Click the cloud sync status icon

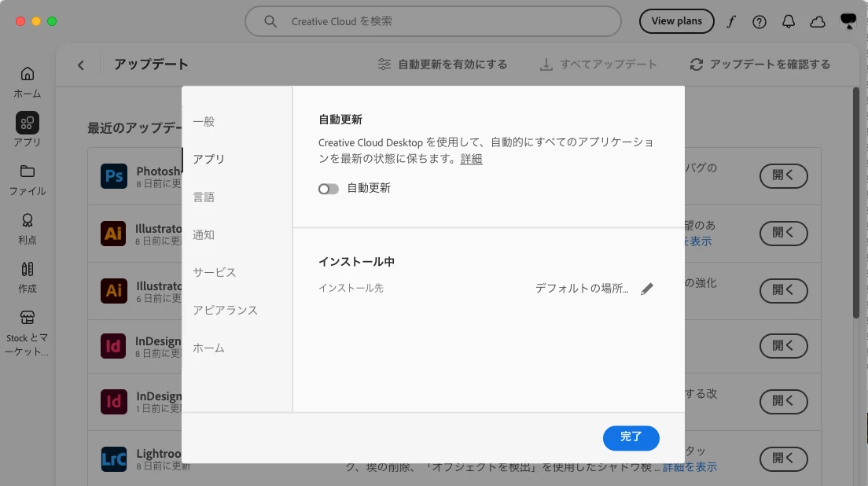click(x=818, y=21)
